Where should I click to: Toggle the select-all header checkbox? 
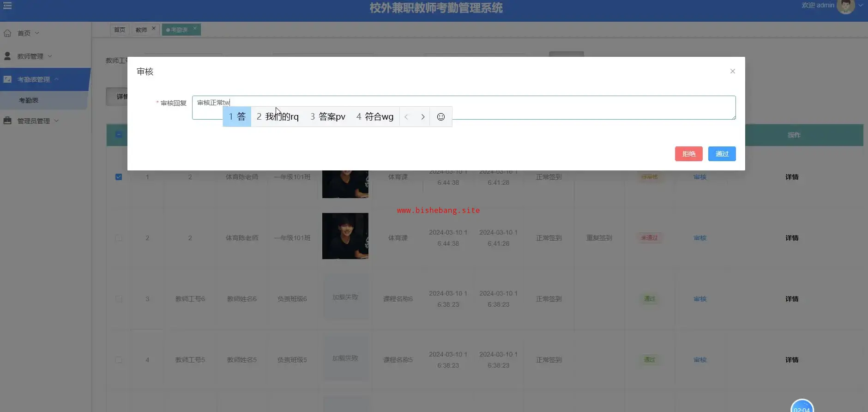coord(119,134)
